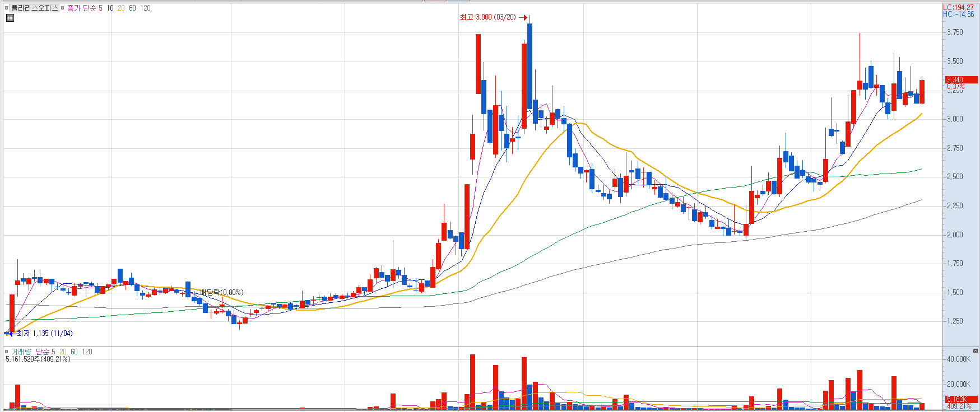Screen dimensions: 980x412
Task: Select the price 5-day moving average label
Action: (x=100, y=8)
